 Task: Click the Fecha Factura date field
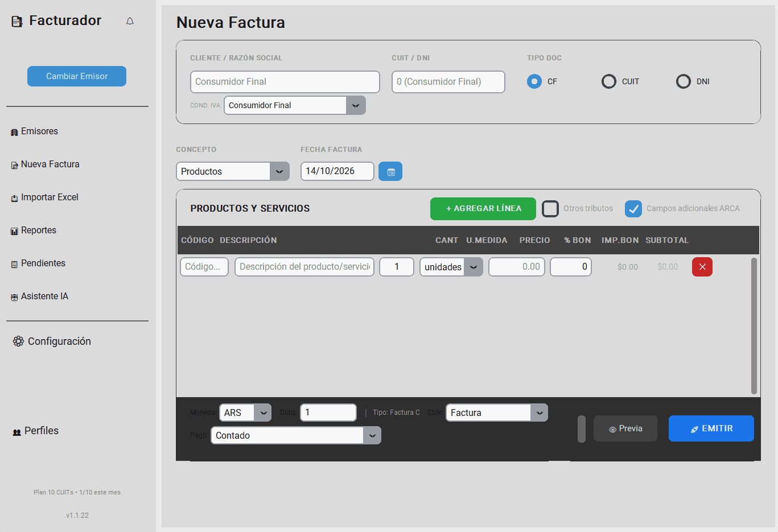pyautogui.click(x=337, y=171)
